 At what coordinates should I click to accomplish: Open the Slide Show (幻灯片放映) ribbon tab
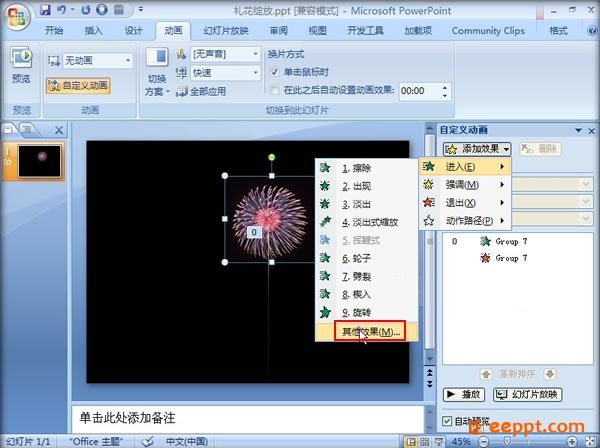point(226,31)
